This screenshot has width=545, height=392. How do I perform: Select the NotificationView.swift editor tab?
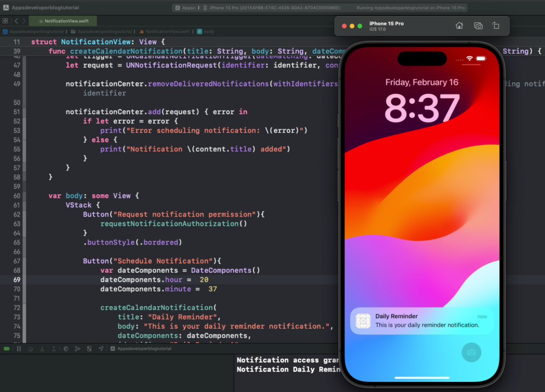click(65, 20)
